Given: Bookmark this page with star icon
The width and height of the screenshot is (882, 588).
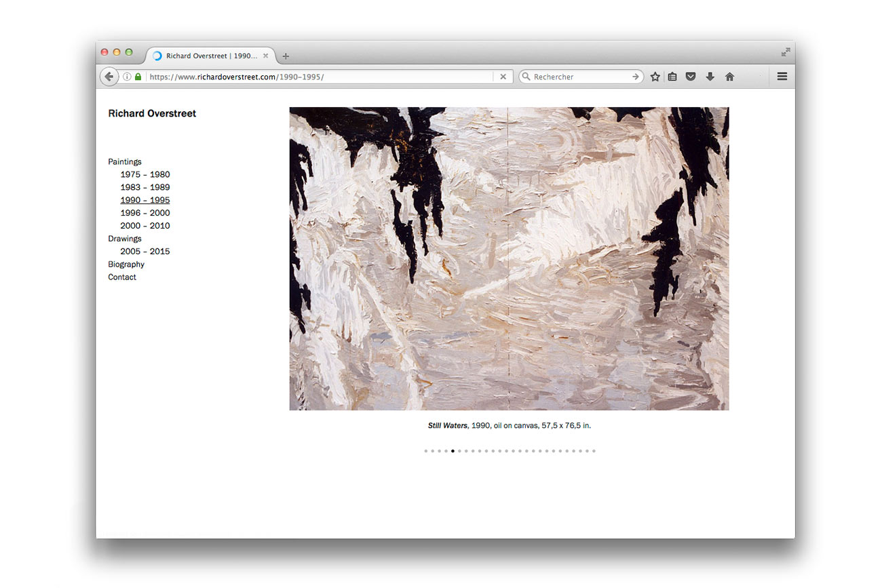Looking at the screenshot, I should pos(655,77).
